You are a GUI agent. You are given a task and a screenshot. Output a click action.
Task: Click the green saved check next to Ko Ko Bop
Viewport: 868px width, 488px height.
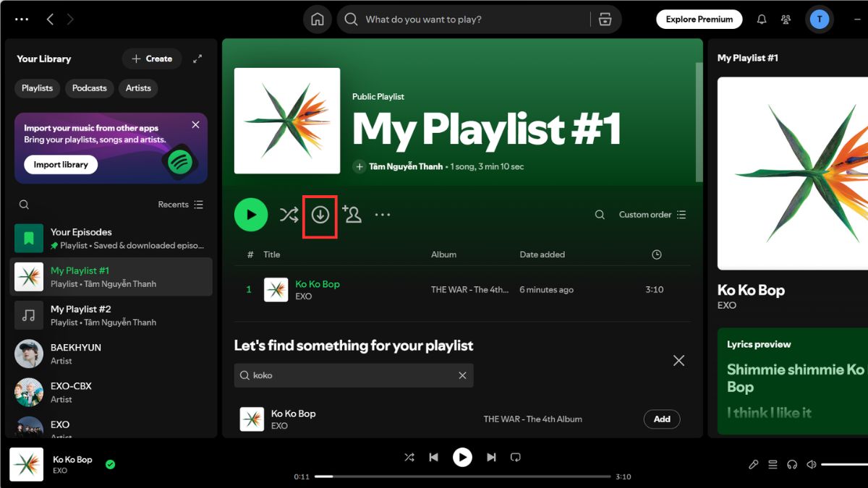[110, 465]
